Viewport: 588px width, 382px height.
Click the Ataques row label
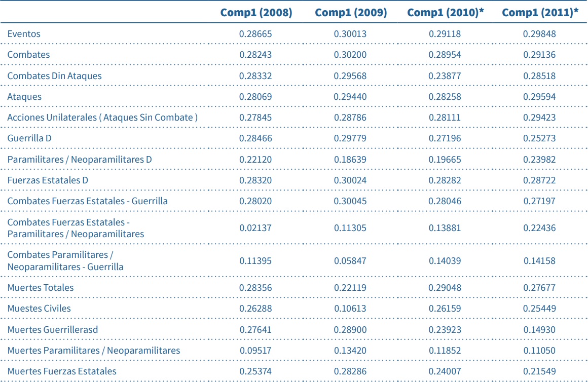[24, 96]
